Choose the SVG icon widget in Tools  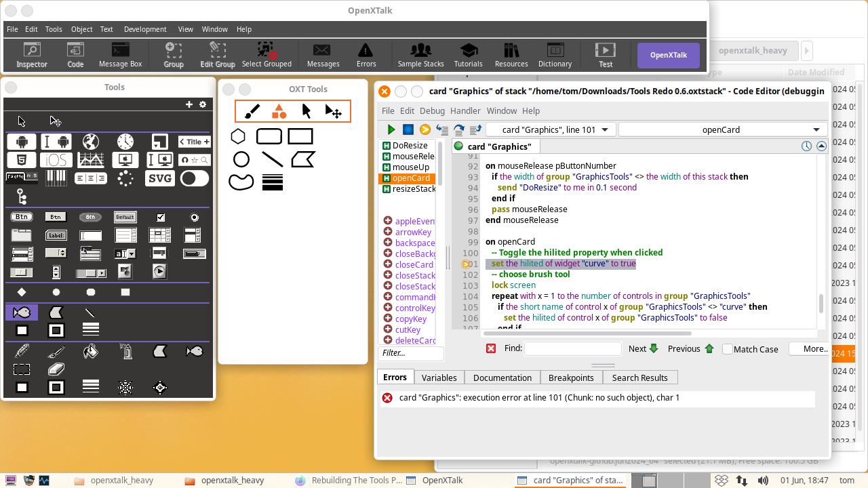[160, 178]
